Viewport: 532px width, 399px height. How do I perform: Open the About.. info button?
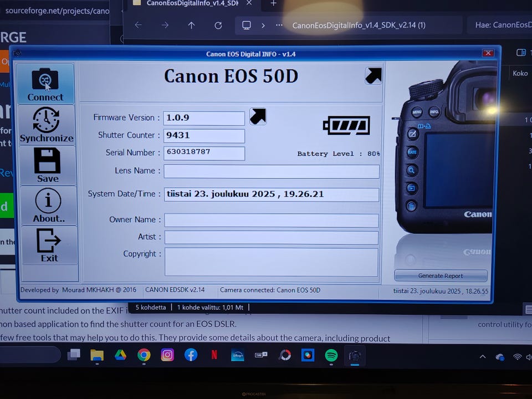coord(49,206)
